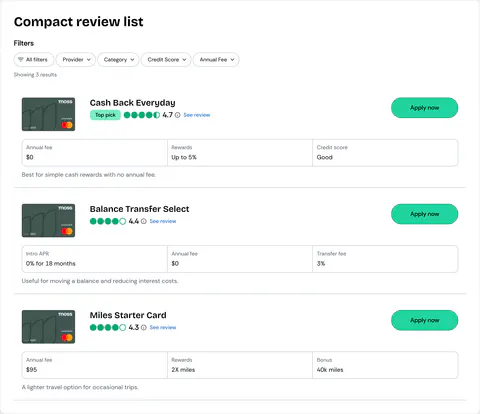The width and height of the screenshot is (480, 414).
Task: Click the Miles Starter Card title
Action: pyautogui.click(x=128, y=315)
